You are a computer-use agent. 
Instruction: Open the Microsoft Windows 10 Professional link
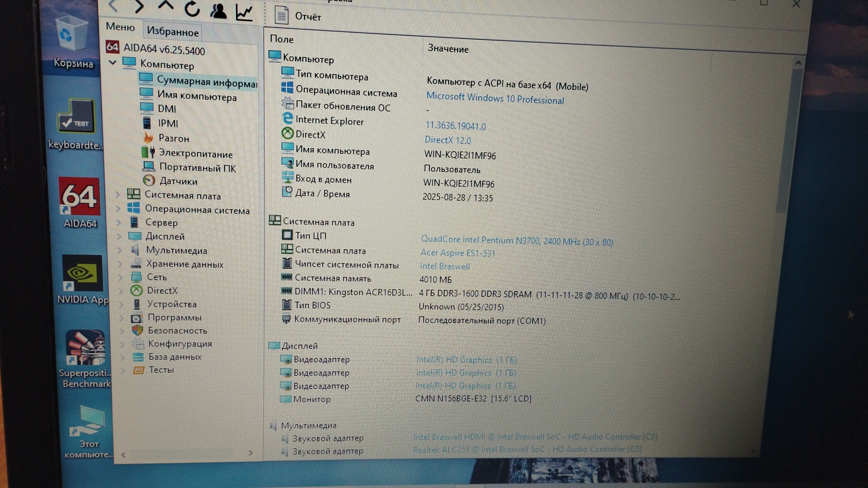coord(495,98)
